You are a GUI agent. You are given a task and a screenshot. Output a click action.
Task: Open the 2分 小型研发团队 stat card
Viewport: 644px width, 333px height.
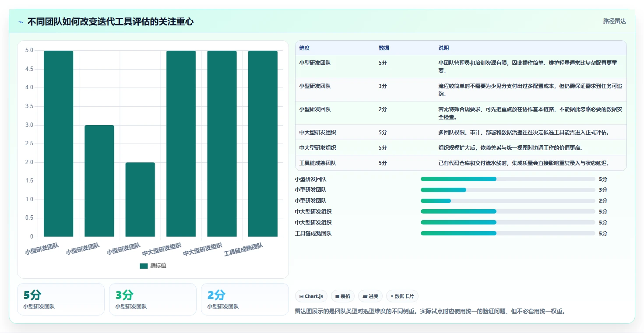pyautogui.click(x=245, y=299)
